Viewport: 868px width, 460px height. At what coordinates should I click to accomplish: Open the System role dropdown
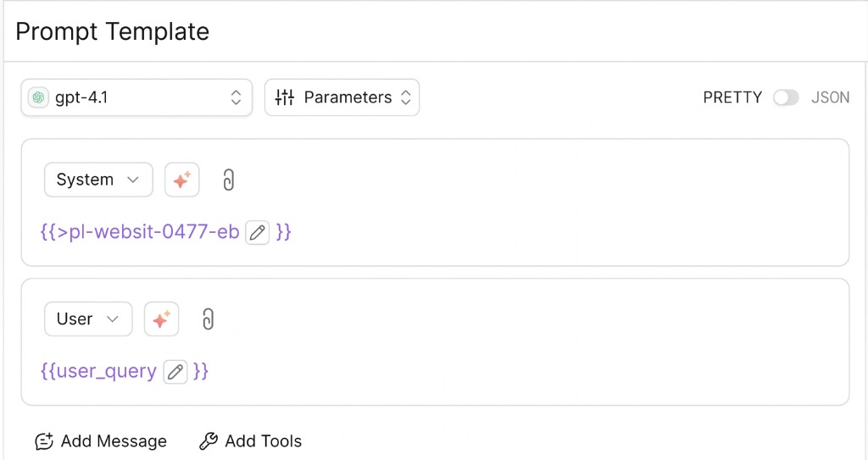tap(98, 180)
